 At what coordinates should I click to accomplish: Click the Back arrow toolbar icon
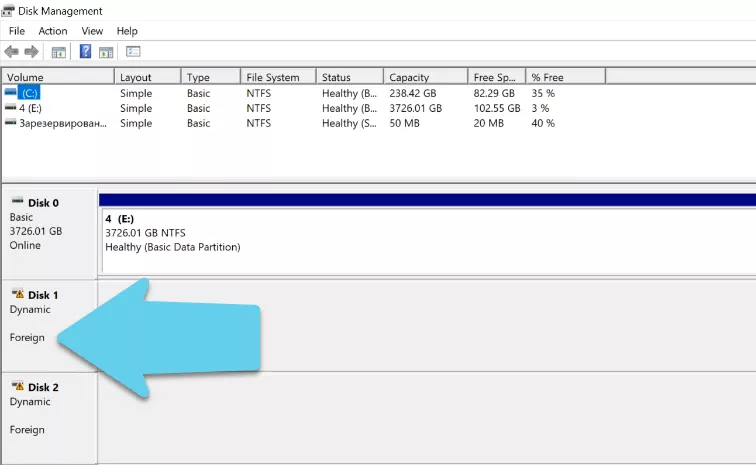pyautogui.click(x=12, y=51)
